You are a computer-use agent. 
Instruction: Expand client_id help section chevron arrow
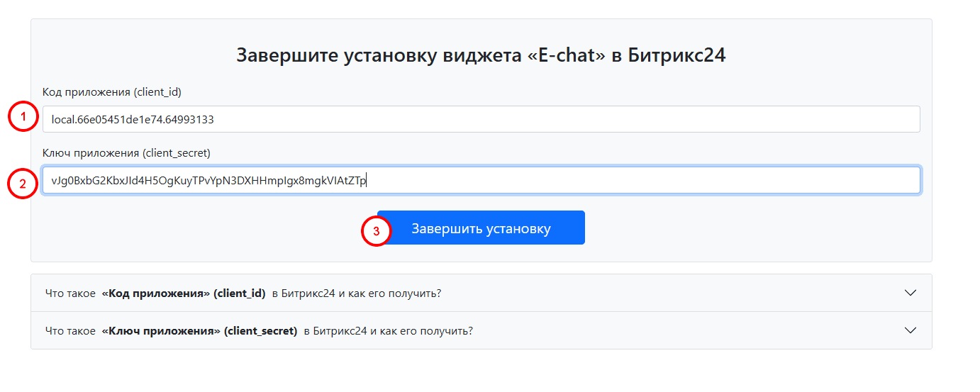pos(911,293)
